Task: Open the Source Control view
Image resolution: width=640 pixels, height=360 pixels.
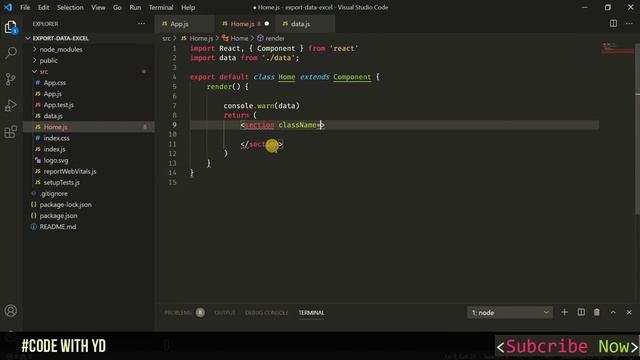Action: point(11,79)
